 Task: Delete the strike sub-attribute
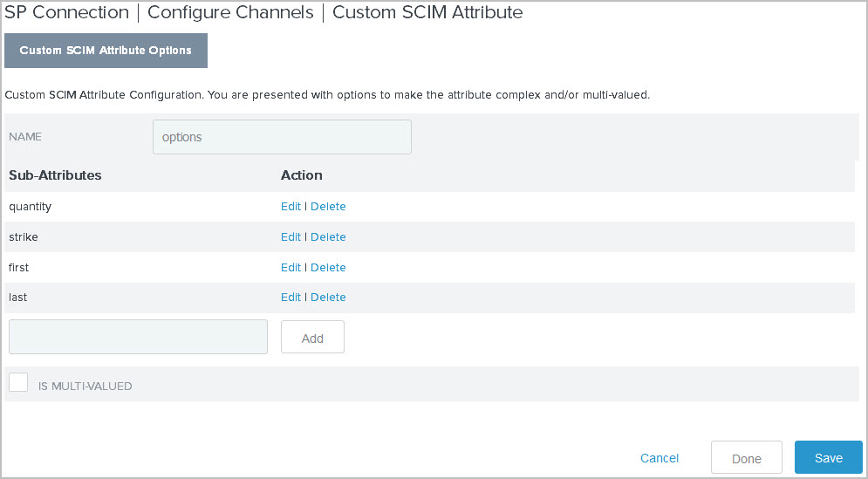click(x=328, y=237)
